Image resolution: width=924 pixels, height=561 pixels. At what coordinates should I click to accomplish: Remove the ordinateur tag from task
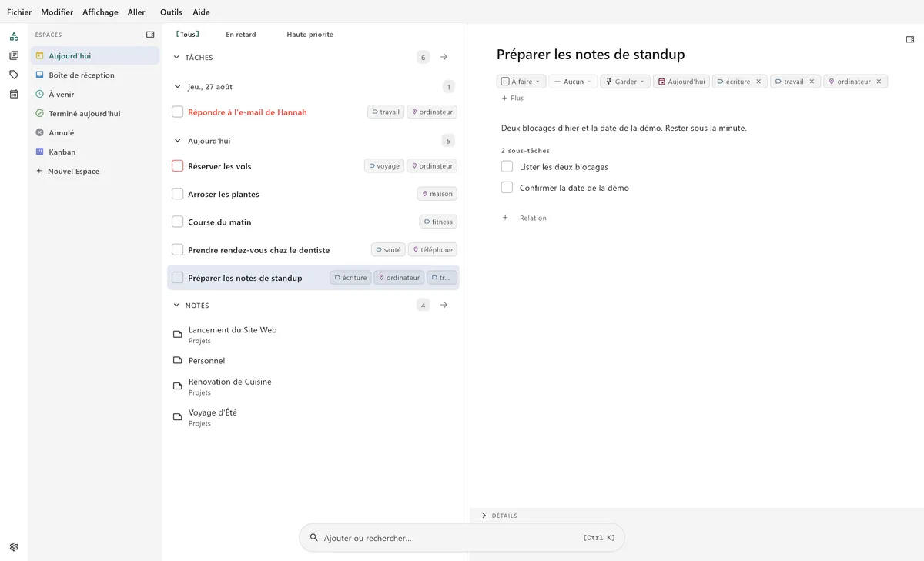pos(879,82)
